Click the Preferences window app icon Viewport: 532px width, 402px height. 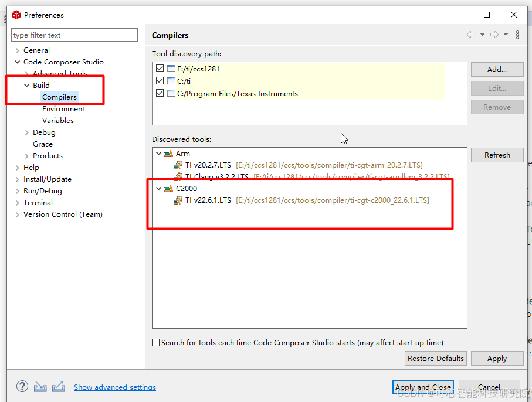tap(16, 15)
